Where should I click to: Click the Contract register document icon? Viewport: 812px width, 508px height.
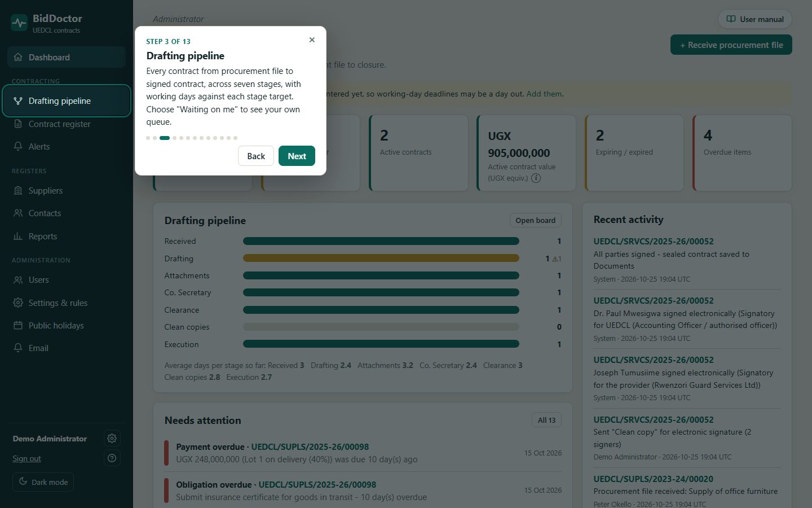(x=18, y=124)
